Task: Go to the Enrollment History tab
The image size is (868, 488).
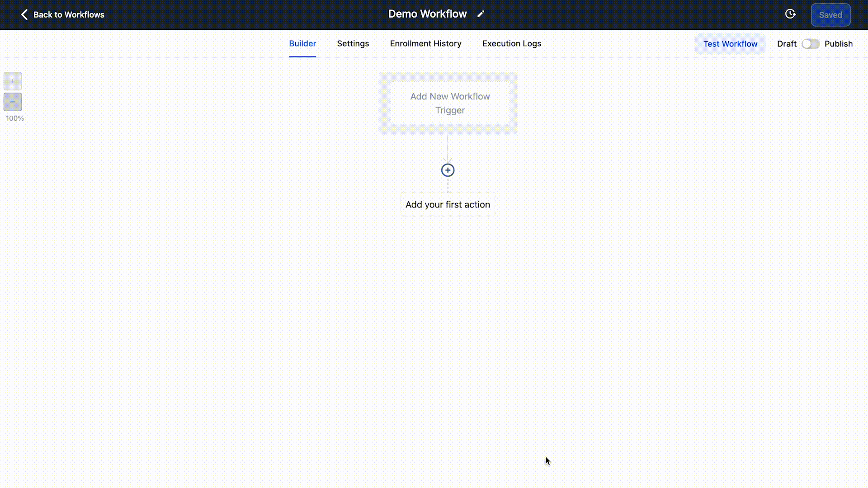Action: click(425, 44)
